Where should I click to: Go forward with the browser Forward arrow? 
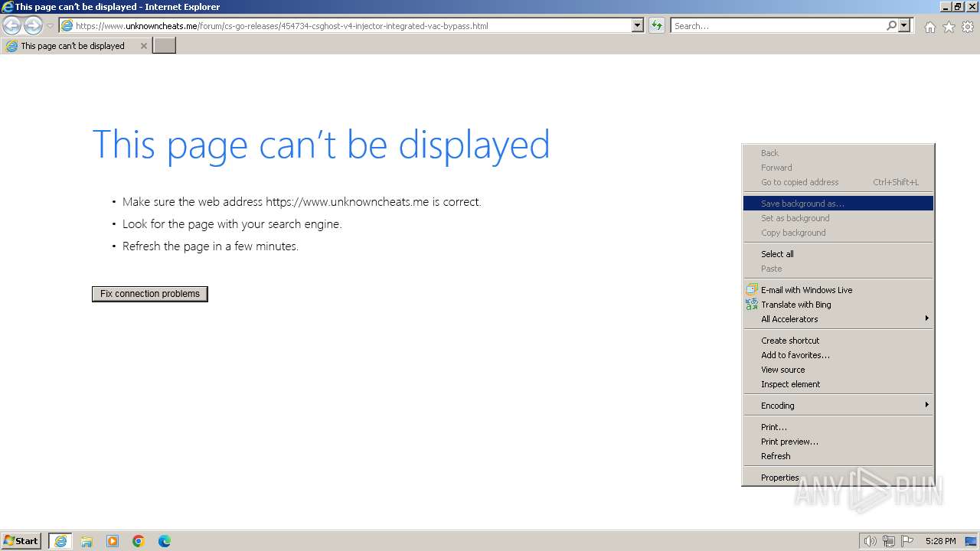(x=33, y=25)
